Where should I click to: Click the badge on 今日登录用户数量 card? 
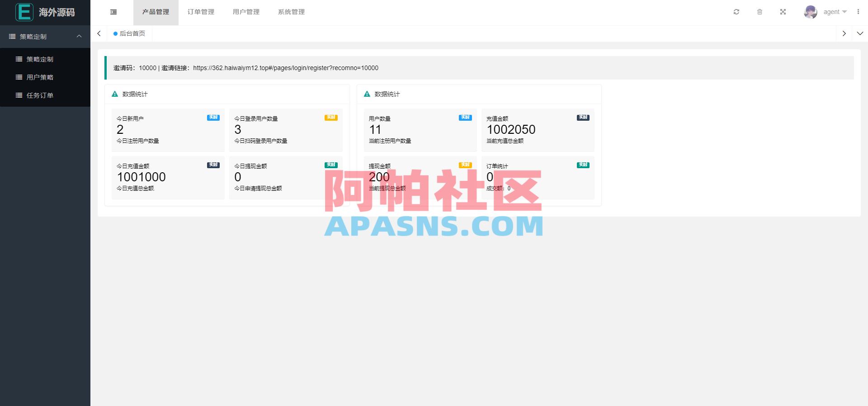(x=331, y=118)
